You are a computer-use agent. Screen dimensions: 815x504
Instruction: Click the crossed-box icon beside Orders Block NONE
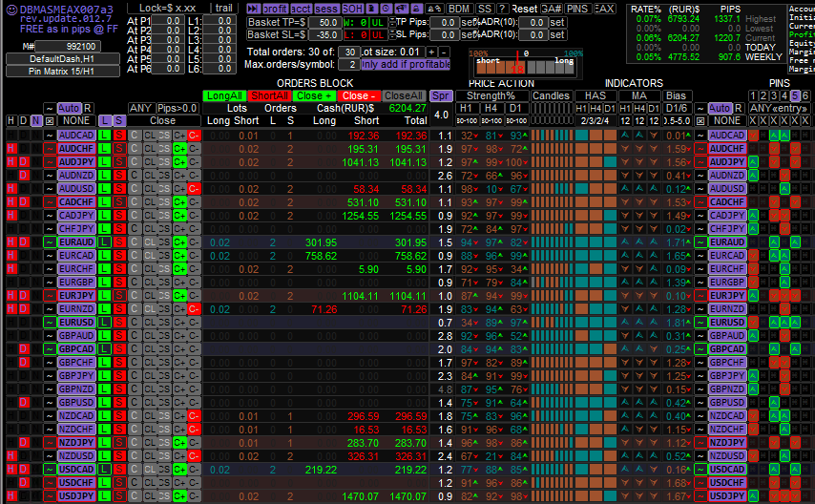50,120
